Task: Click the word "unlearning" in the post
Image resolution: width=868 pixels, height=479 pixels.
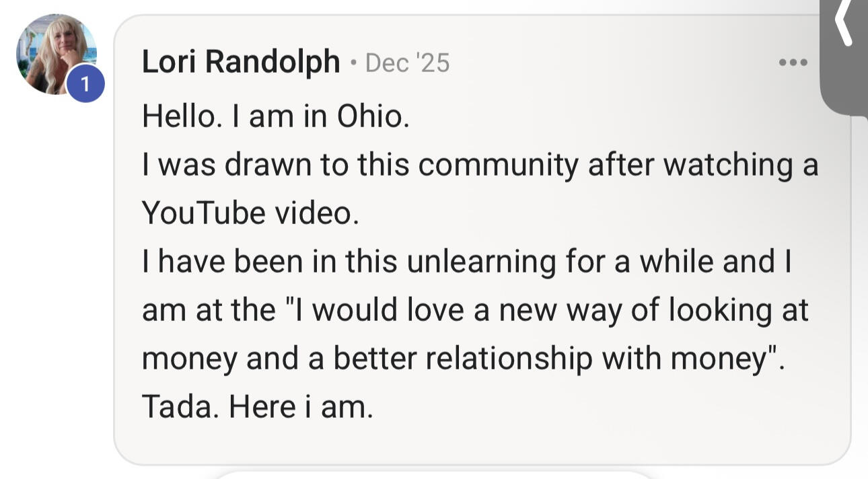Action: tap(482, 262)
